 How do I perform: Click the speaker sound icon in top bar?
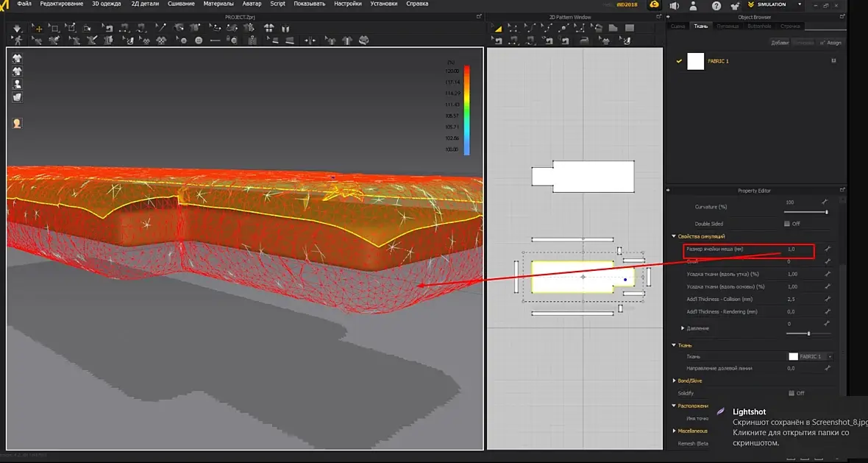(674, 5)
